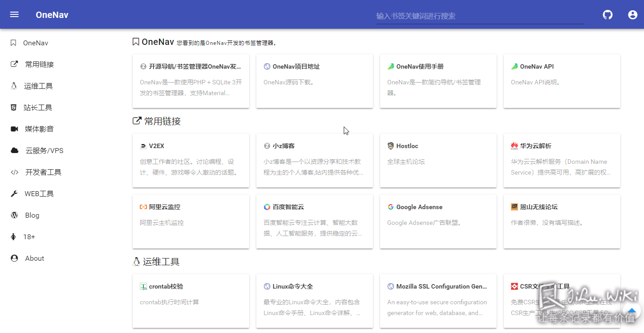644x333 pixels.
Task: Click the Hostloc favicon
Action: (x=391, y=146)
